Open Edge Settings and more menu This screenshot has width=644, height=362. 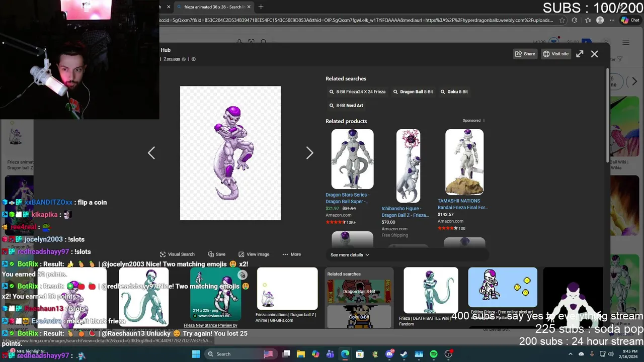pyautogui.click(x=611, y=20)
